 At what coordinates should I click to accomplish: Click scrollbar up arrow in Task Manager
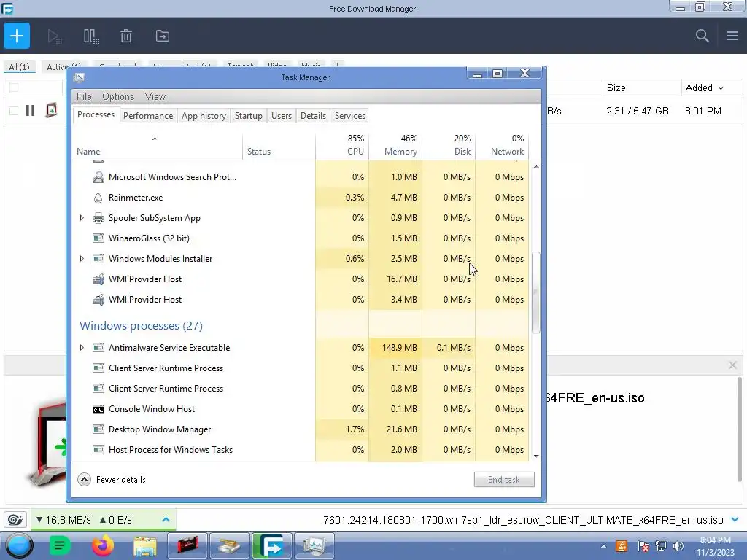[x=536, y=166]
